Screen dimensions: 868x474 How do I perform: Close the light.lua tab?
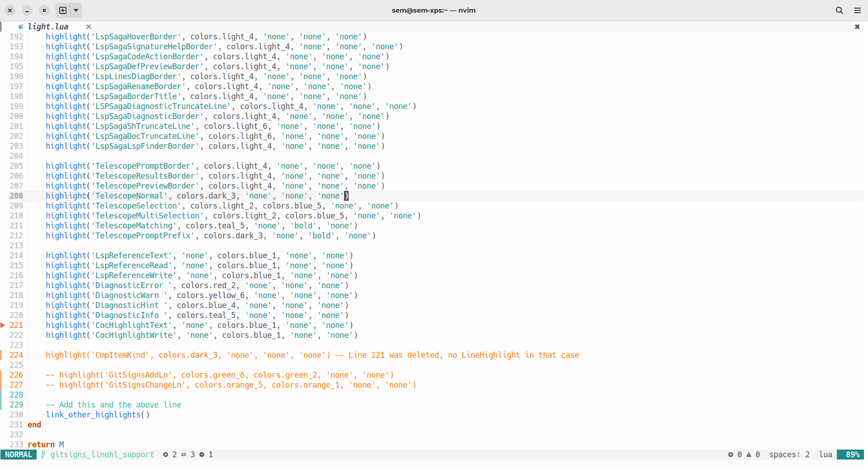89,27
